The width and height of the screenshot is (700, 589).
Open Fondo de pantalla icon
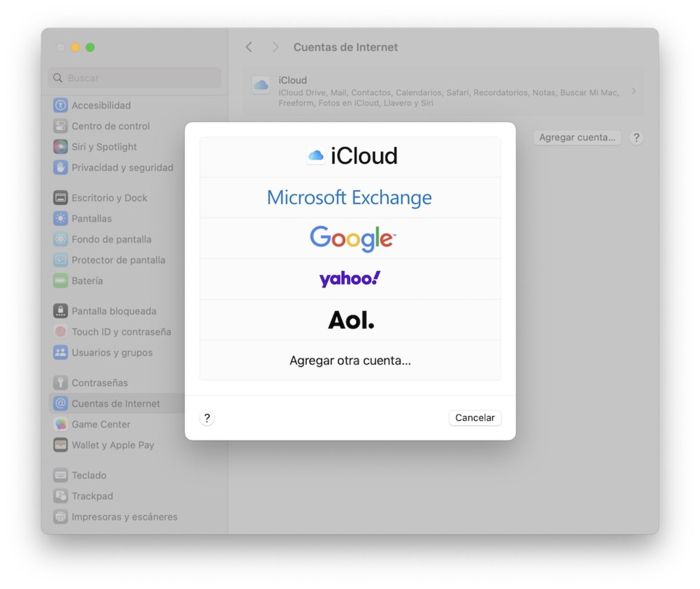click(60, 239)
